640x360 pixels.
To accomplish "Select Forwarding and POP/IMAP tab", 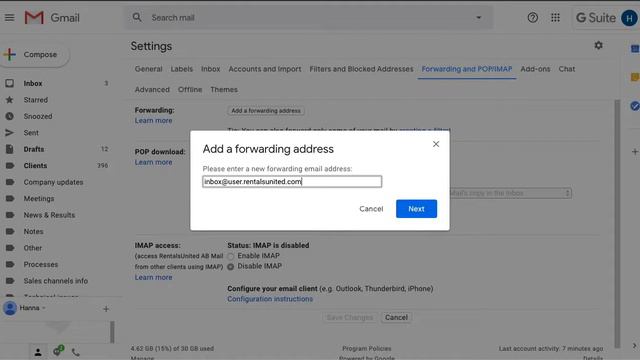I will 467,69.
